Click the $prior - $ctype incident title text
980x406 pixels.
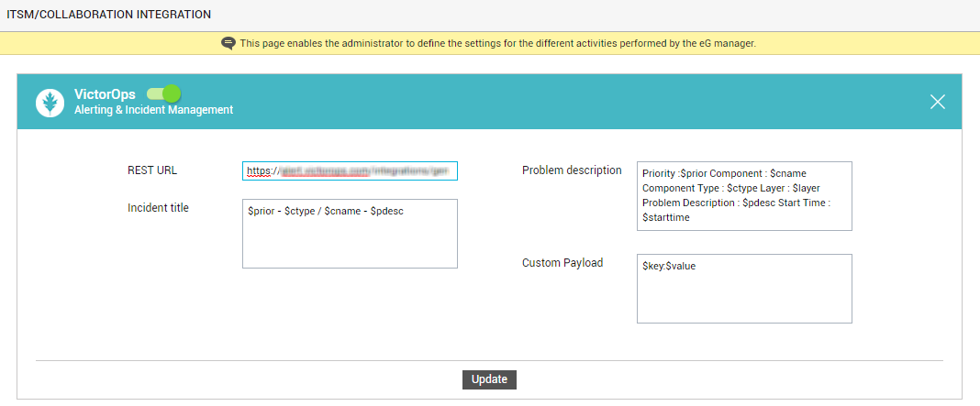[326, 211]
